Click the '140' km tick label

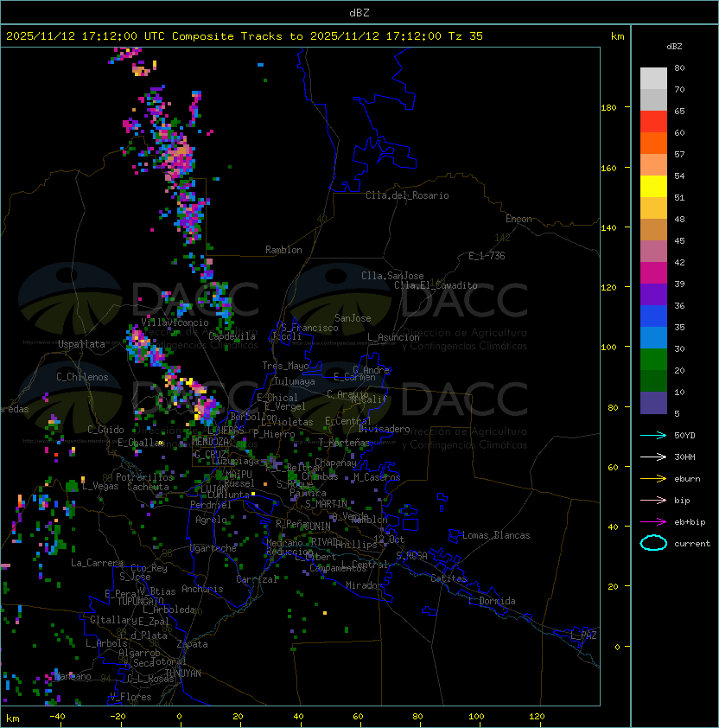[x=608, y=228]
